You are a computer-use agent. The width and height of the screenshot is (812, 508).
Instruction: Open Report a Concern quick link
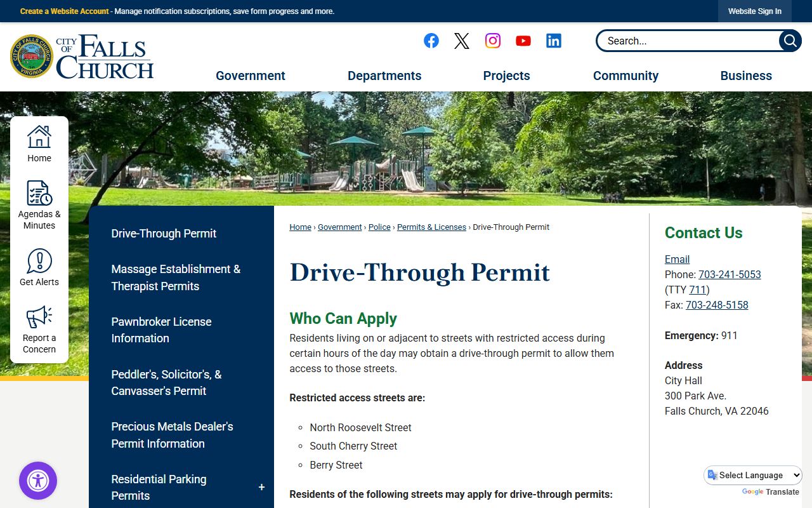pyautogui.click(x=39, y=329)
